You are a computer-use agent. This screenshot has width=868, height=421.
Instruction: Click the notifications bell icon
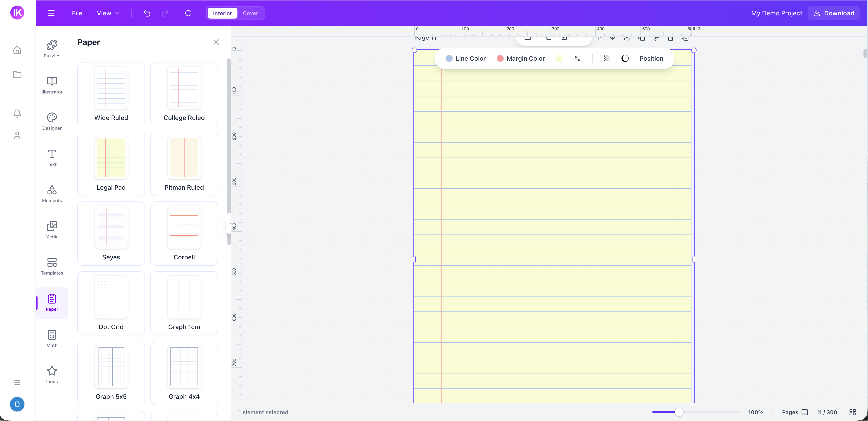pyautogui.click(x=17, y=113)
